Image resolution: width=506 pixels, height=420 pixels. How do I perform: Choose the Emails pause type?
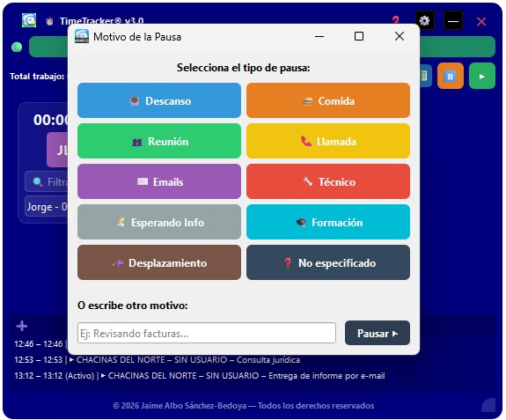pos(159,181)
